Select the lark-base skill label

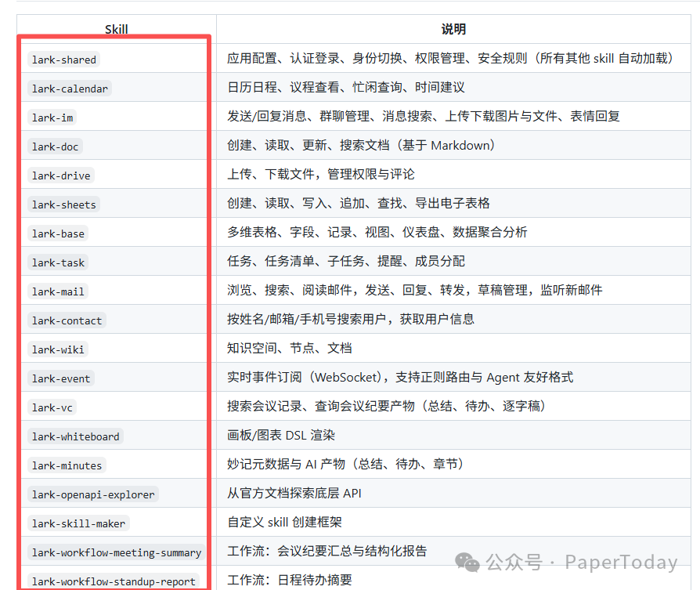point(57,233)
